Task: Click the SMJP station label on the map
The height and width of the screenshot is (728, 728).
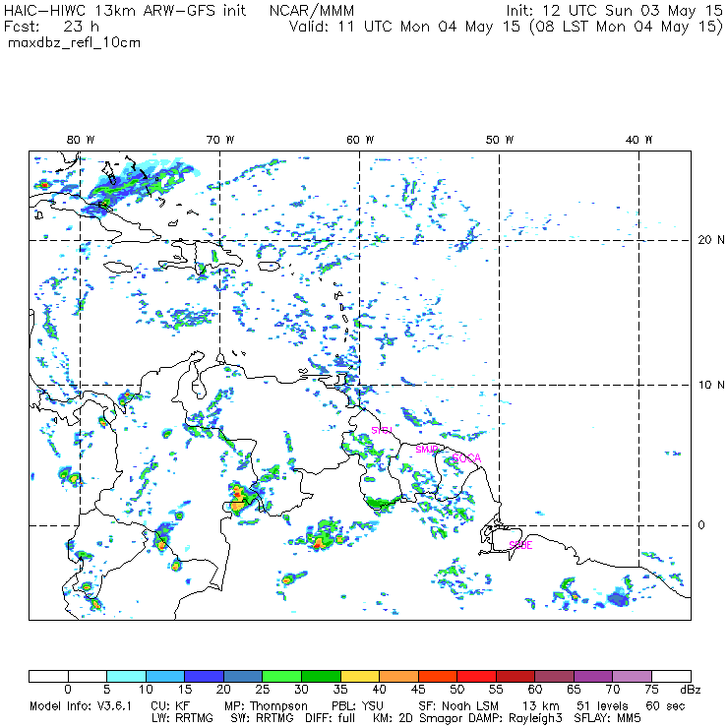Action: pyautogui.click(x=427, y=450)
